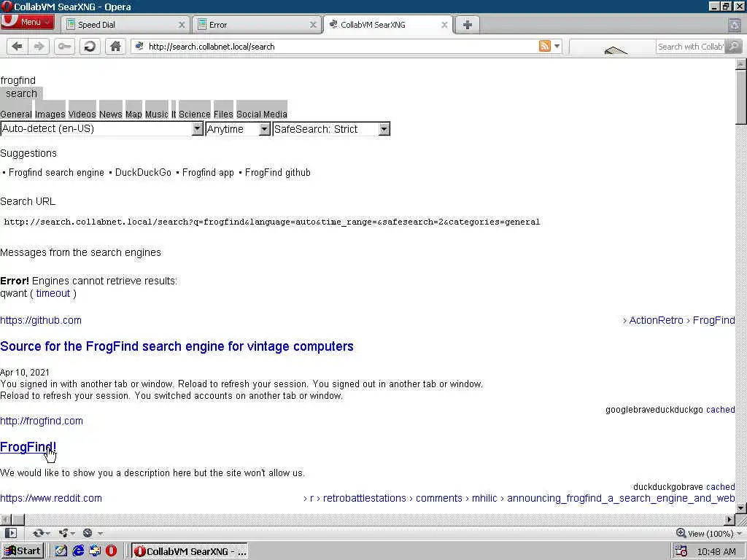Click the zoom magnifier View icon
The height and width of the screenshot is (560, 747).
point(681,533)
